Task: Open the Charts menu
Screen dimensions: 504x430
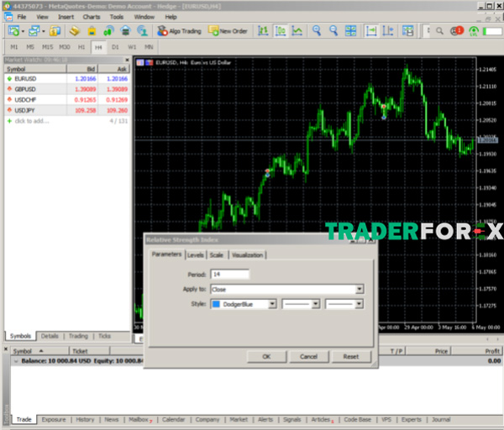Action: click(92, 17)
